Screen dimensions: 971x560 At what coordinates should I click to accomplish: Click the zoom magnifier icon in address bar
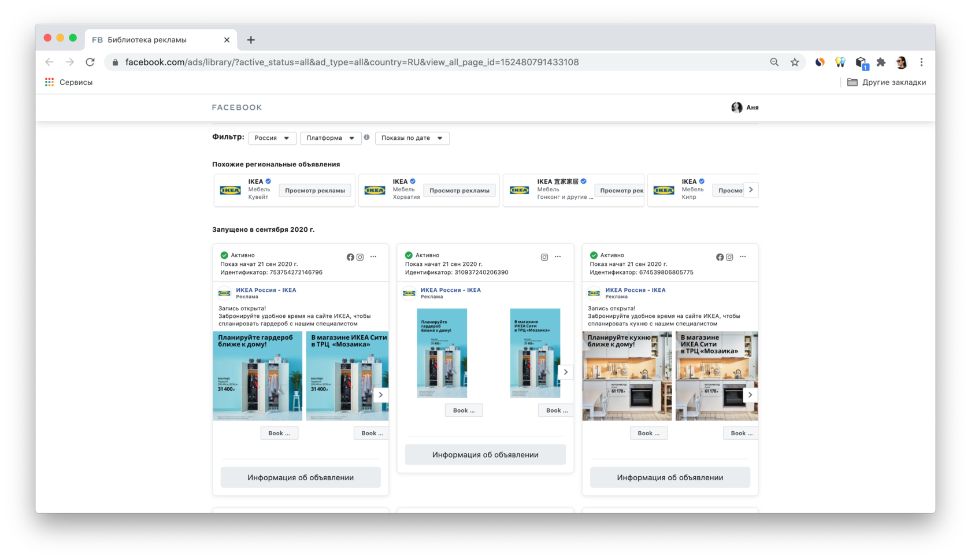tap(774, 62)
